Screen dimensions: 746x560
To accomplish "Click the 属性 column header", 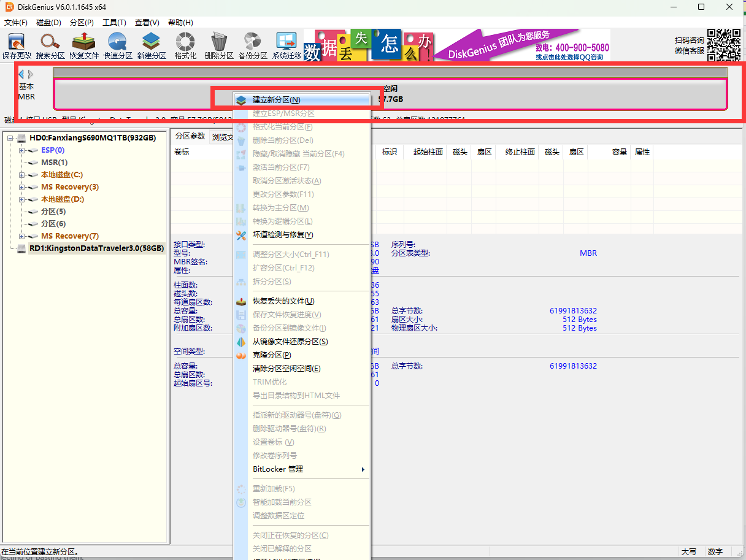I will click(x=642, y=152).
